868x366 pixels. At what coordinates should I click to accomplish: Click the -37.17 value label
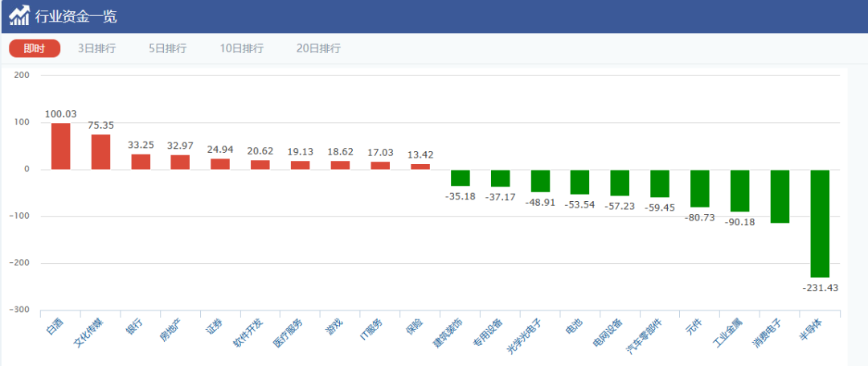click(501, 197)
